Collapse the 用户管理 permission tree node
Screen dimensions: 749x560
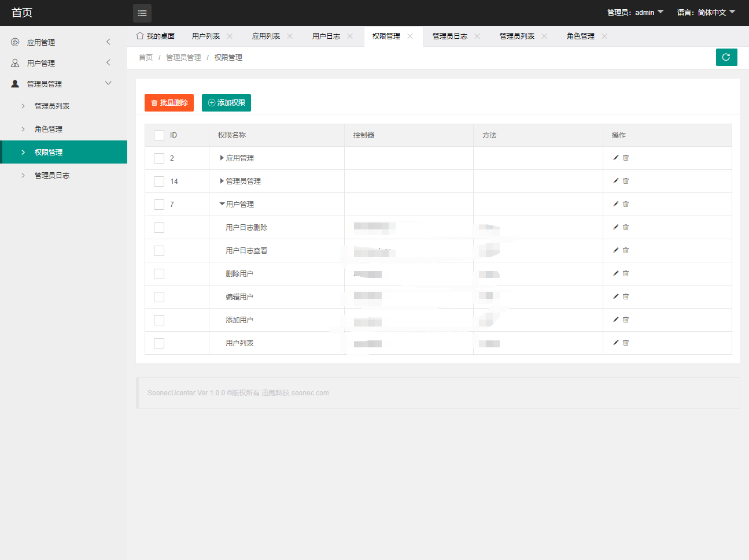pyautogui.click(x=222, y=204)
